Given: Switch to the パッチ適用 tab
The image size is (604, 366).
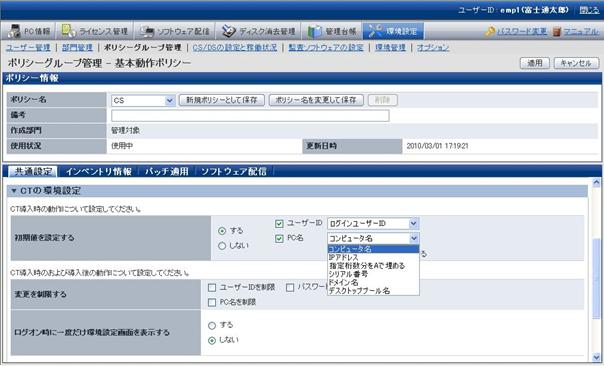Looking at the screenshot, I should (x=167, y=171).
